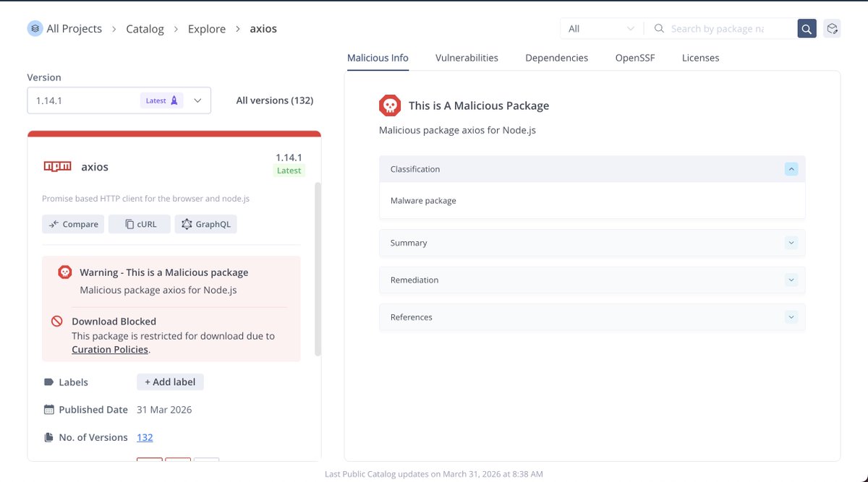Screen dimensions: 868x482
Task: Expand the Summary section
Action: pyautogui.click(x=791, y=243)
